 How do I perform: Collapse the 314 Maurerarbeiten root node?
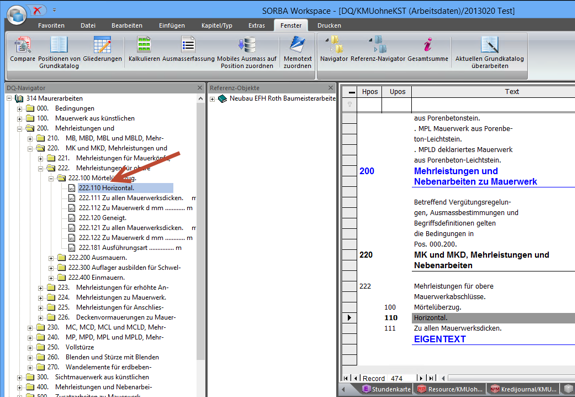tap(9, 99)
